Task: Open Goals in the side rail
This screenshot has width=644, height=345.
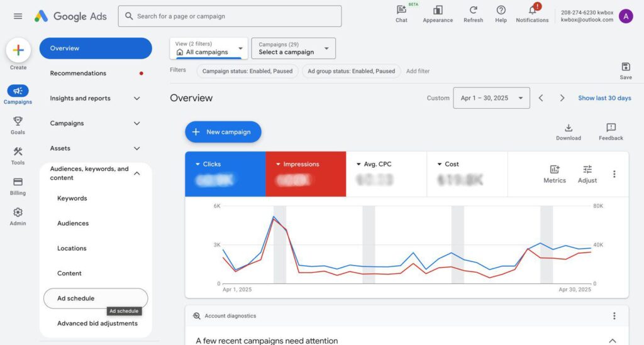Action: coord(18,125)
